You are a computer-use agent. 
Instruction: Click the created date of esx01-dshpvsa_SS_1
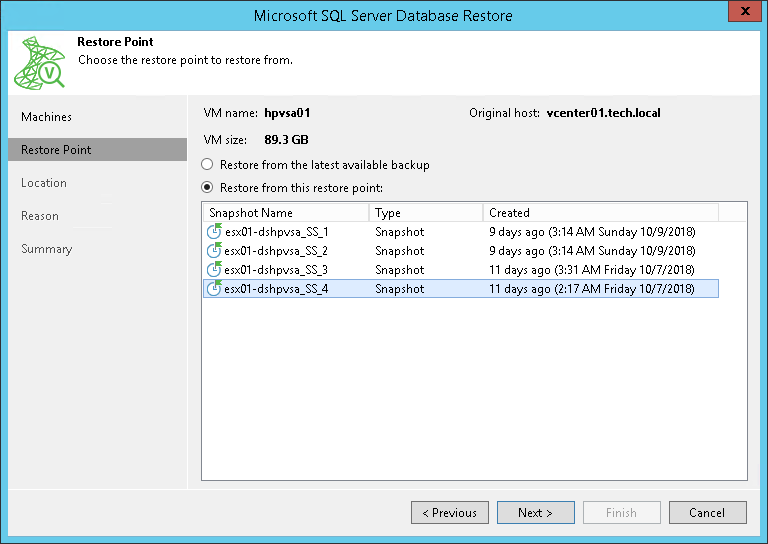(x=592, y=232)
